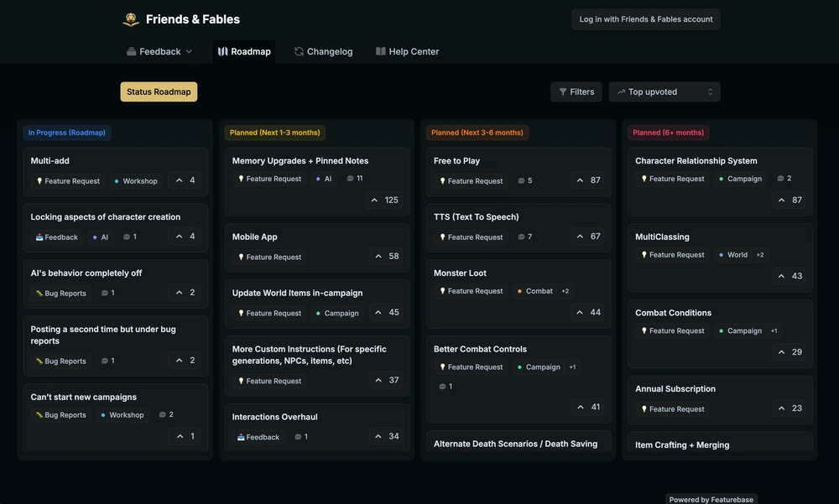Open the MultiClassing card title
839x504 pixels.
click(662, 237)
